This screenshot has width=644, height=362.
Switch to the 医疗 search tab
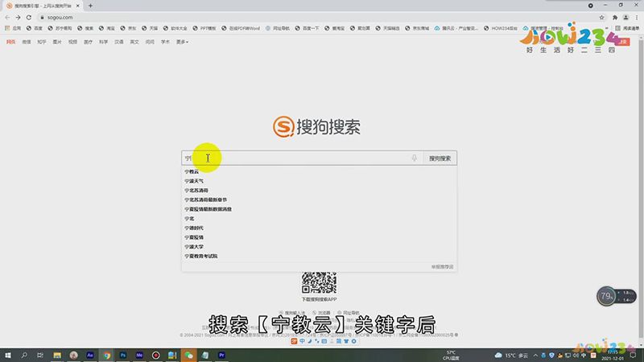(88, 42)
